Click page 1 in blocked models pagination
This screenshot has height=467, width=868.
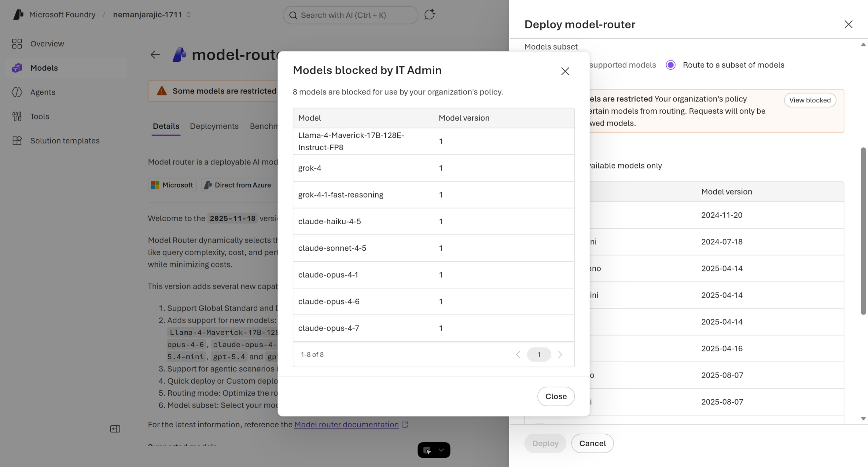[539, 354]
